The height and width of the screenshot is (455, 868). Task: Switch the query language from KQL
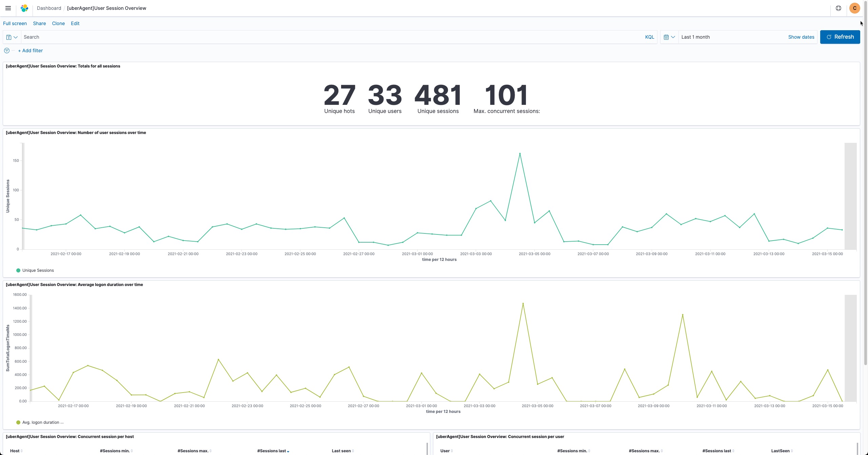point(649,37)
